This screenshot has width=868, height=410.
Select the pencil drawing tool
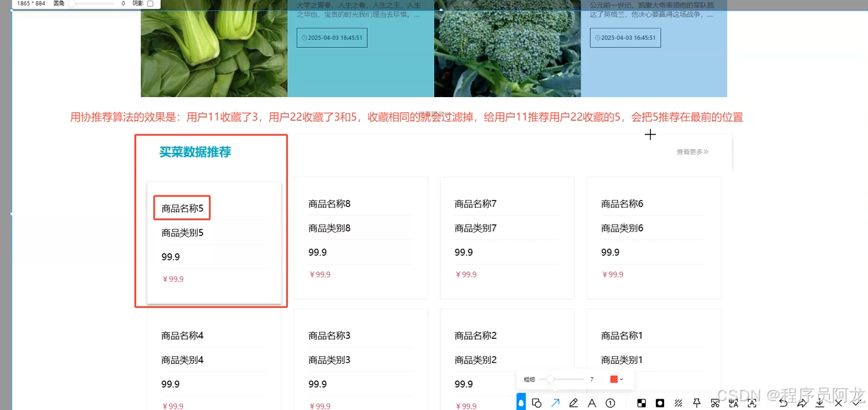[x=573, y=402]
